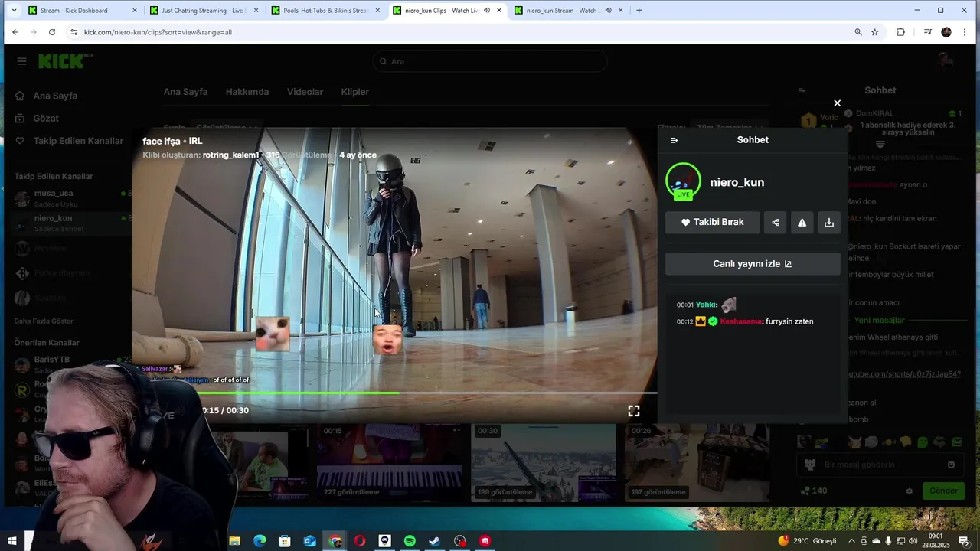Open the Kick sidebar hamburger menu
This screenshot has width=980, height=551.
(x=21, y=61)
